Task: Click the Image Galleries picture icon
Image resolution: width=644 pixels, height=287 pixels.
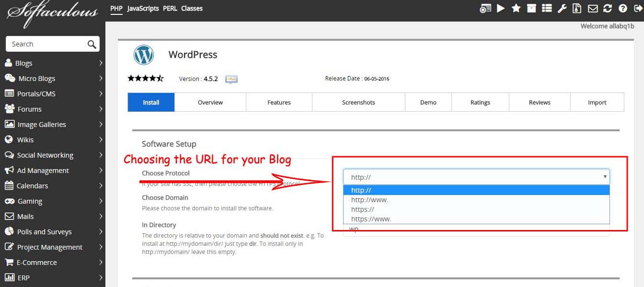Action: 9,124
